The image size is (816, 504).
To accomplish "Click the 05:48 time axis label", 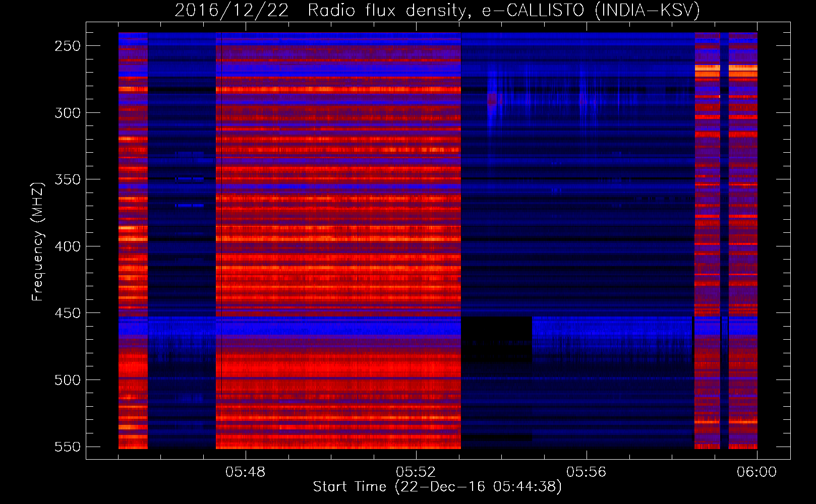I will tap(246, 472).
